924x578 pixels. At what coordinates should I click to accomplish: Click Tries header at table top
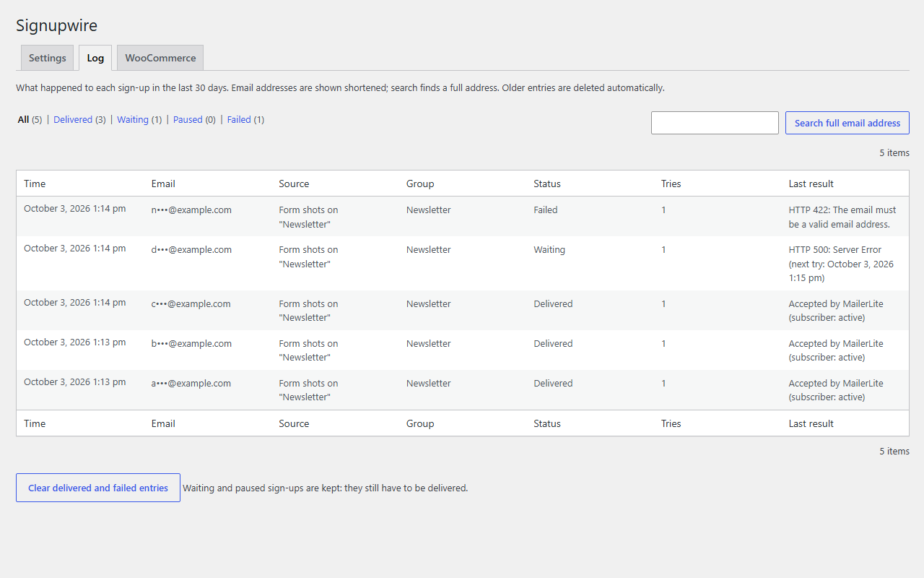[671, 184]
